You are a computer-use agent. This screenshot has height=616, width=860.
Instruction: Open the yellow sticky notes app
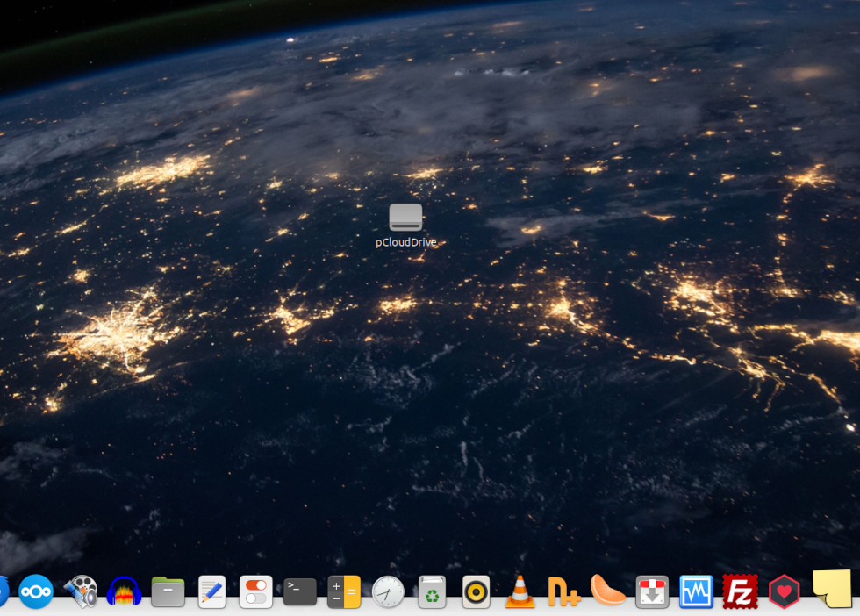832,589
